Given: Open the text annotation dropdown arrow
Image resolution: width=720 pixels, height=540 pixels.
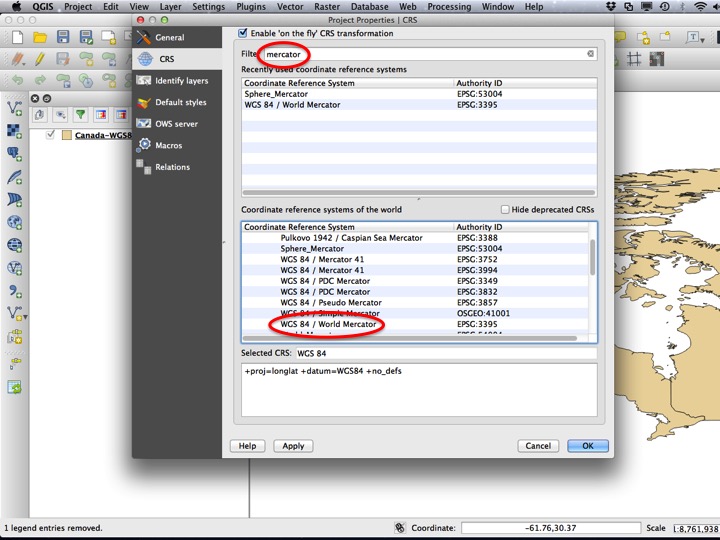Looking at the screenshot, I should click(x=703, y=40).
